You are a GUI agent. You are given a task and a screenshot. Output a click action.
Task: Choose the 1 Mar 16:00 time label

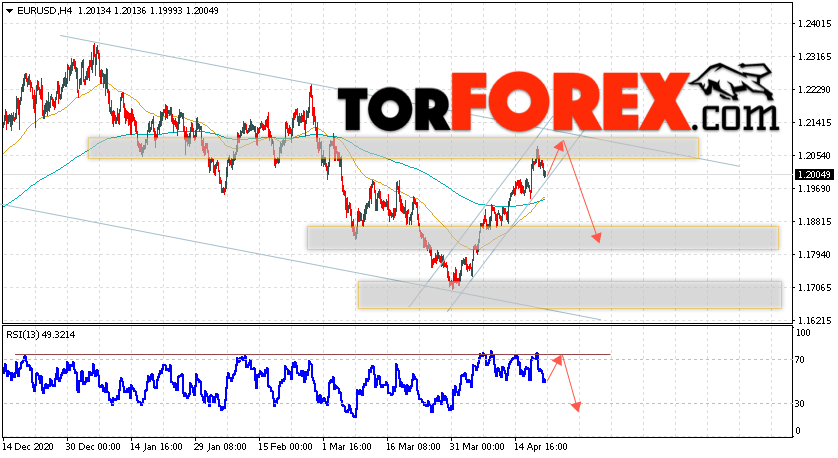point(347,447)
